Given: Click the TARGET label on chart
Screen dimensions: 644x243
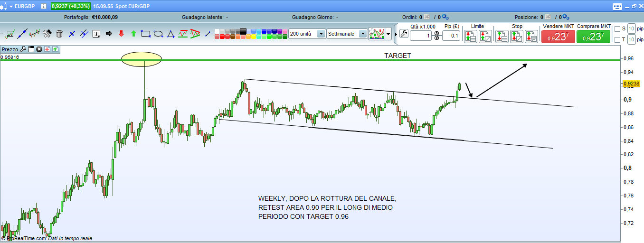Looking at the screenshot, I should click(398, 56).
